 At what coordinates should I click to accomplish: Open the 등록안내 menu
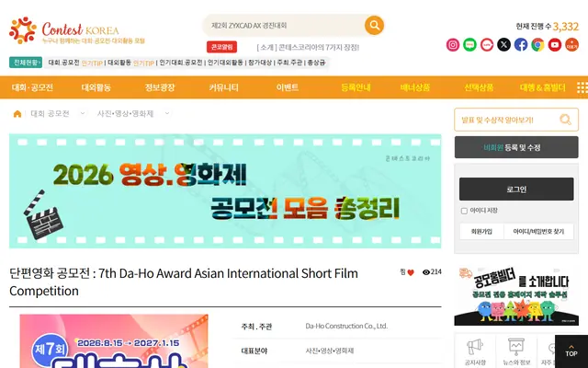356,87
